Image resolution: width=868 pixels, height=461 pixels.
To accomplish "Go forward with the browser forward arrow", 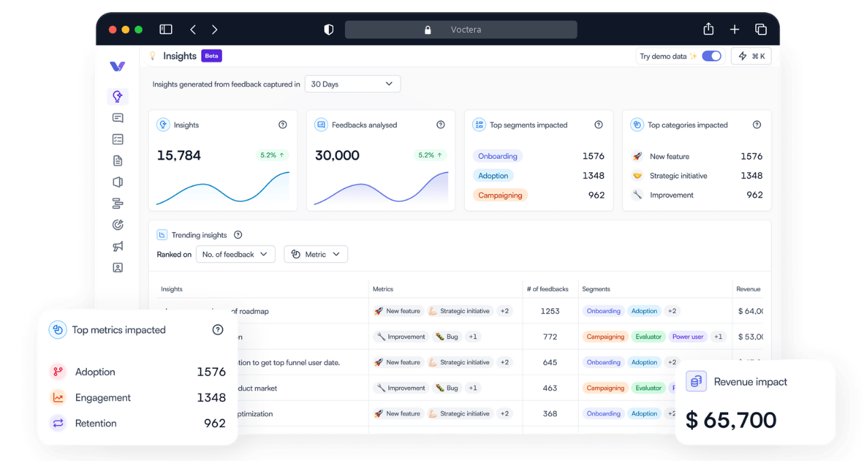I will pyautogui.click(x=215, y=29).
